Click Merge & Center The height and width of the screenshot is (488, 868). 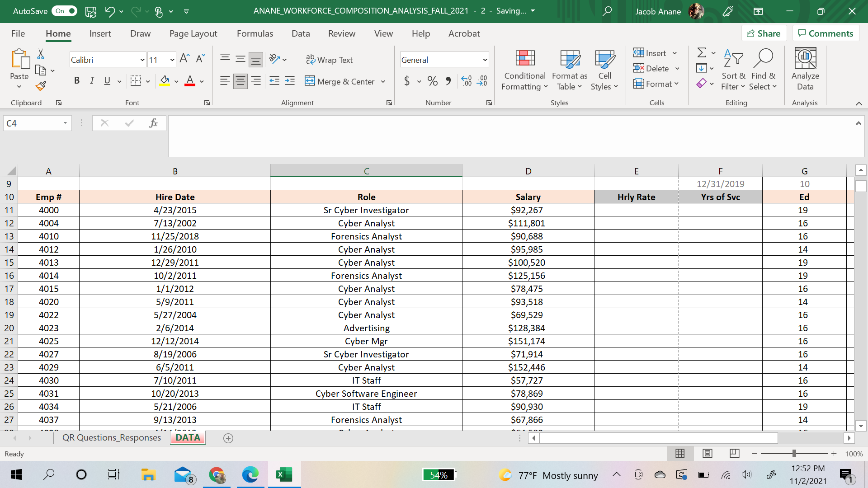(x=340, y=81)
